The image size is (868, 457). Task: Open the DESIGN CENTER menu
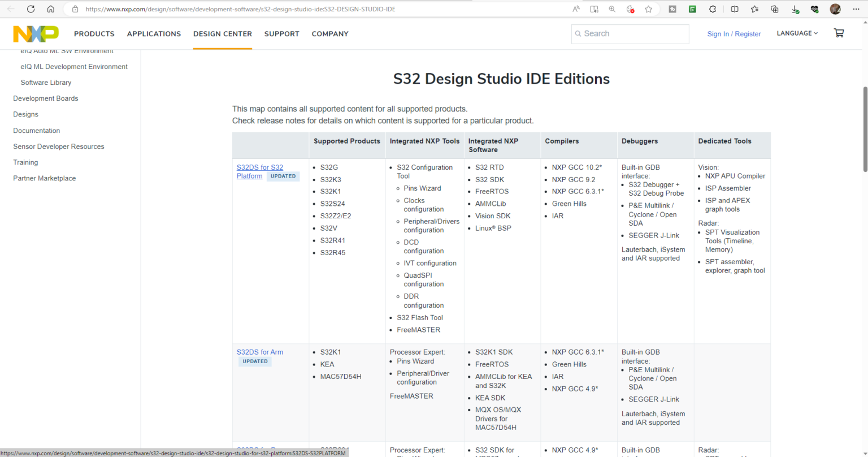(223, 34)
